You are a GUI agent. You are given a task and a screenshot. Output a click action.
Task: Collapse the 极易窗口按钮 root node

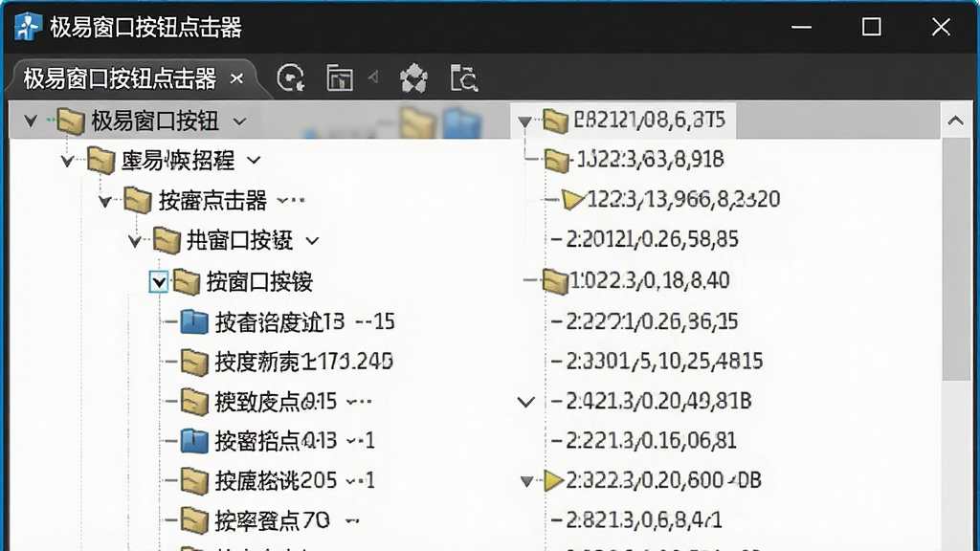coord(31,121)
